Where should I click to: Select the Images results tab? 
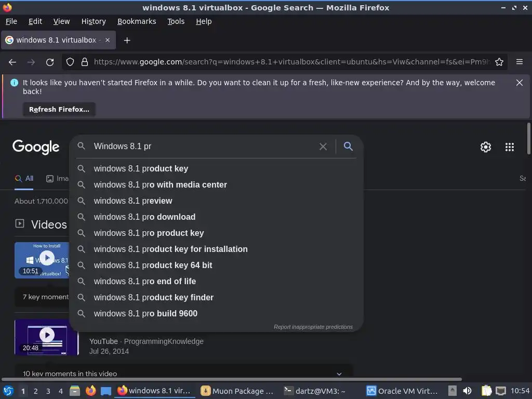click(58, 179)
